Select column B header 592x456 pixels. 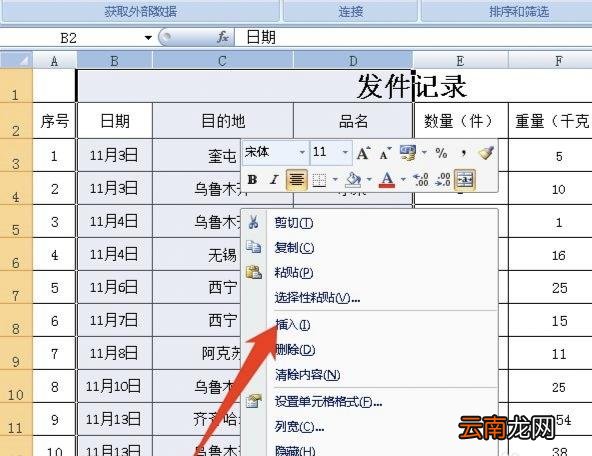pyautogui.click(x=115, y=60)
